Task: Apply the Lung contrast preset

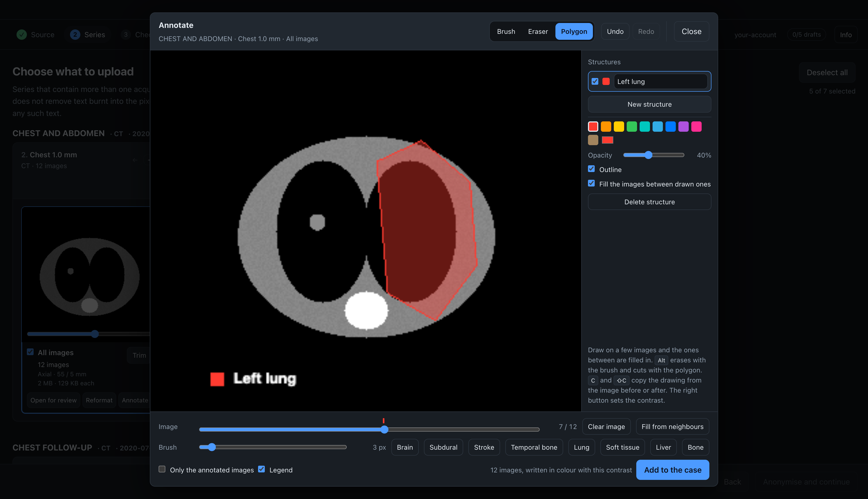Action: click(x=582, y=447)
